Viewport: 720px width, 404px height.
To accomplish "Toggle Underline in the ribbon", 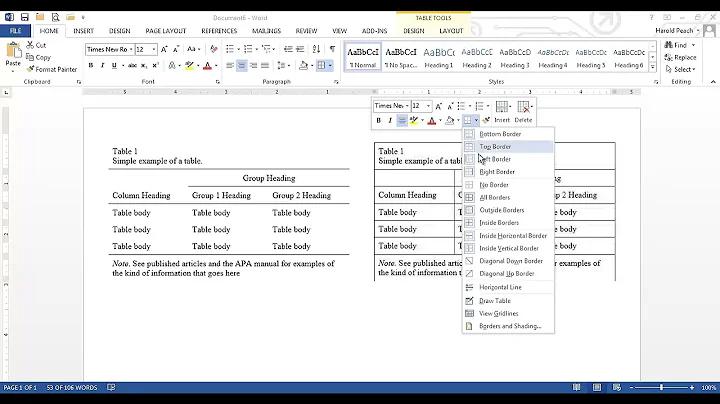I will click(x=114, y=66).
